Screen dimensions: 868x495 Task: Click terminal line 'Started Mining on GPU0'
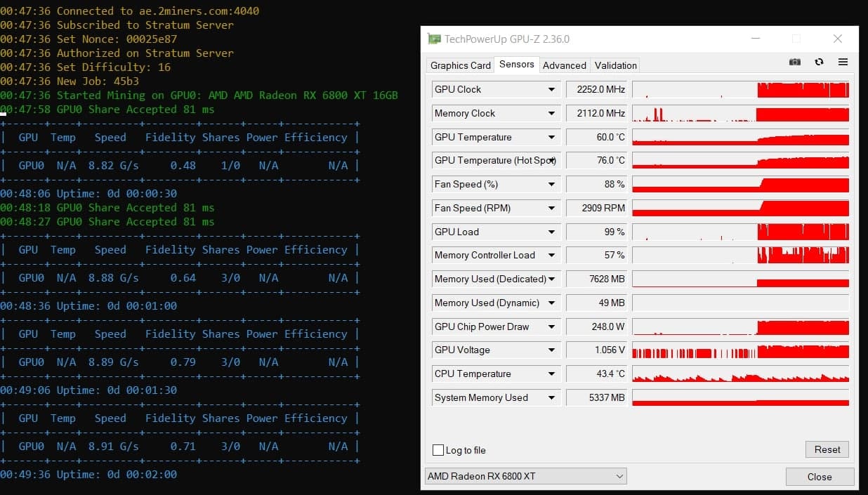point(199,95)
